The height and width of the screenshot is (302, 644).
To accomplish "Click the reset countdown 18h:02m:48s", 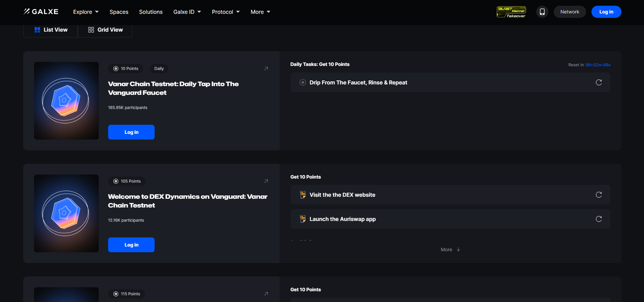I will (x=598, y=65).
